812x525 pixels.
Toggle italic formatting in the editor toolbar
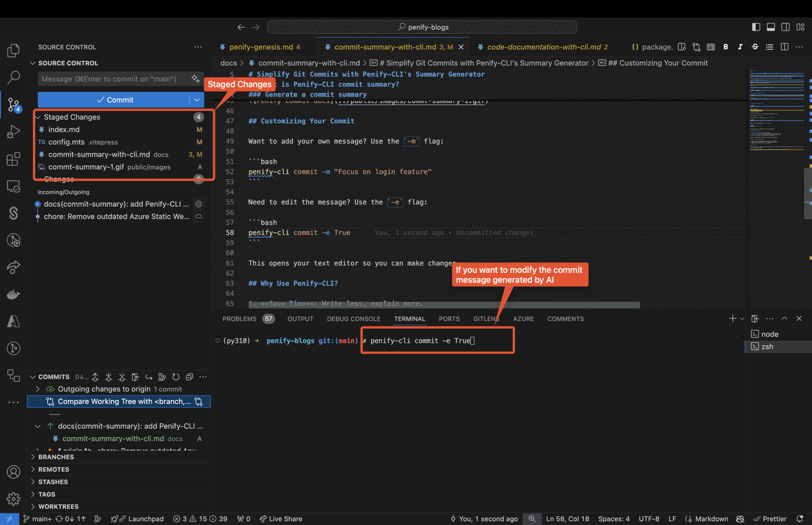click(x=740, y=47)
